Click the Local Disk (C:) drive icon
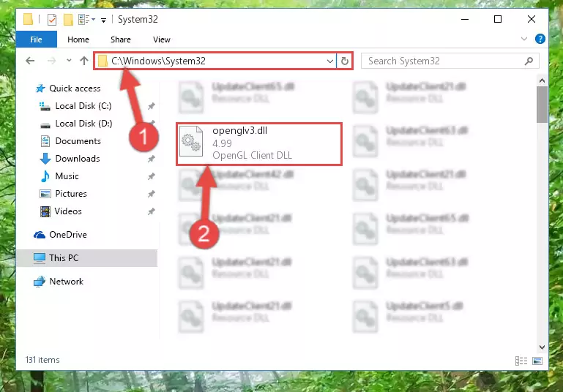 click(x=45, y=106)
